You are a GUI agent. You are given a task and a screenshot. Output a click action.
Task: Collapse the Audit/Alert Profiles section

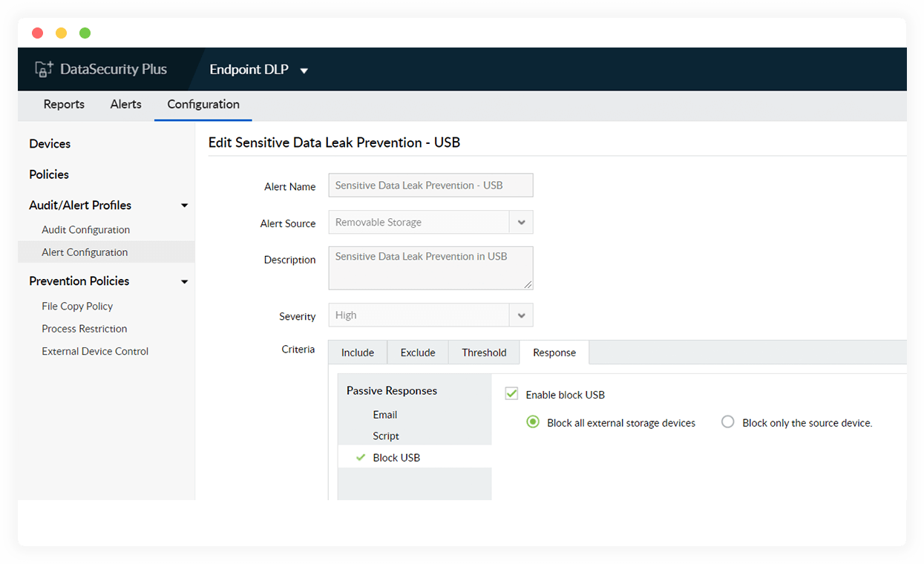click(185, 206)
